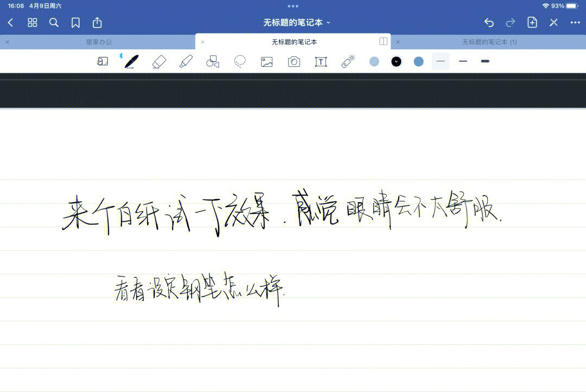
Task: Select the Eraser tool
Action: (x=160, y=61)
